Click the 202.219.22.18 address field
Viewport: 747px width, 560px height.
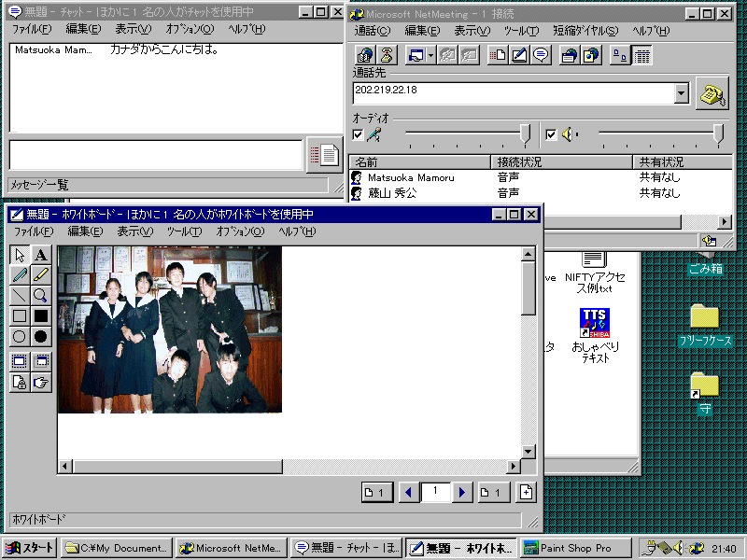click(514, 93)
